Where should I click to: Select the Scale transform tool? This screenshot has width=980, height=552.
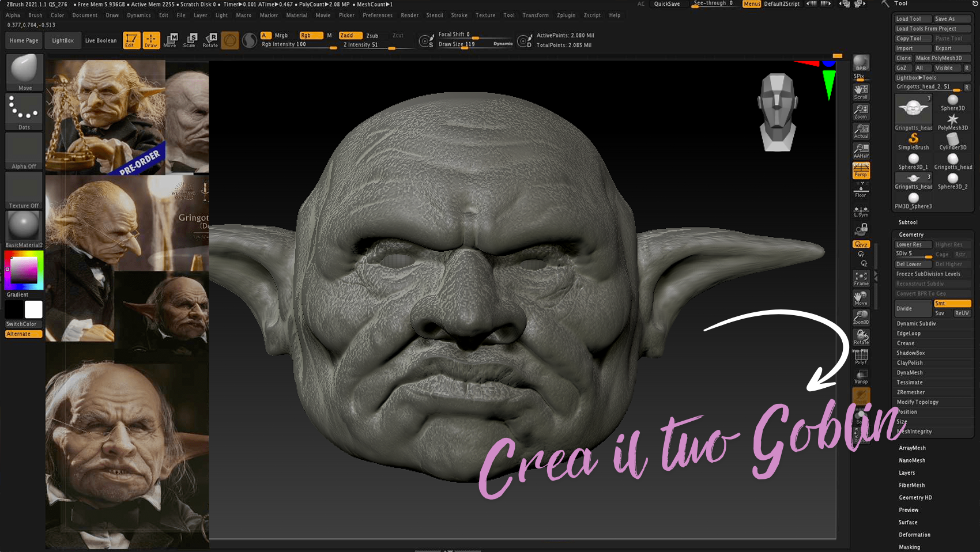190,40
